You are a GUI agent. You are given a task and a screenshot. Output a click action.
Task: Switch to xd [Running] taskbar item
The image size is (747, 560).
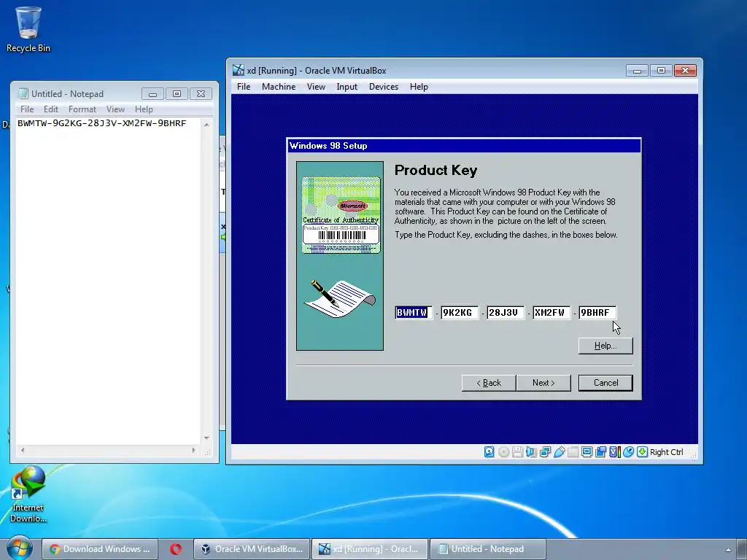(x=370, y=549)
